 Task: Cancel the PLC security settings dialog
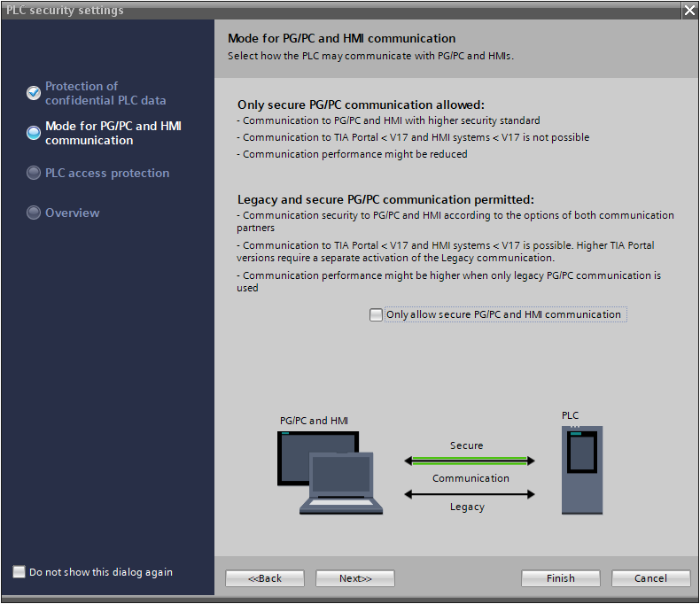coord(651,578)
